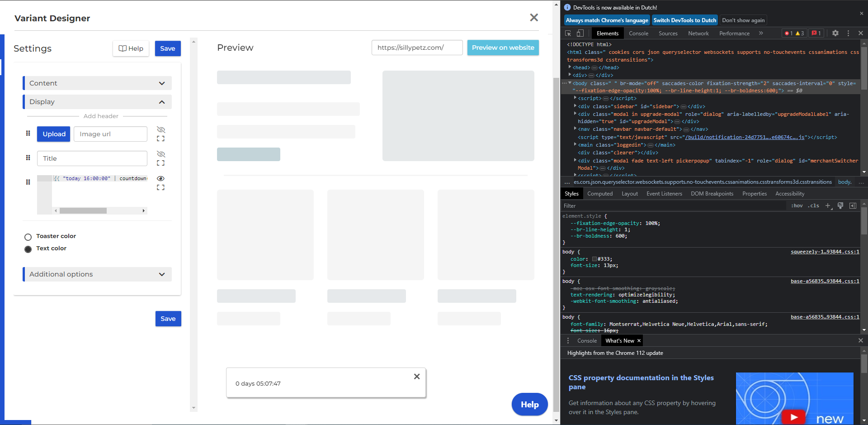
Task: Expand the Content settings section
Action: pyautogui.click(x=97, y=83)
